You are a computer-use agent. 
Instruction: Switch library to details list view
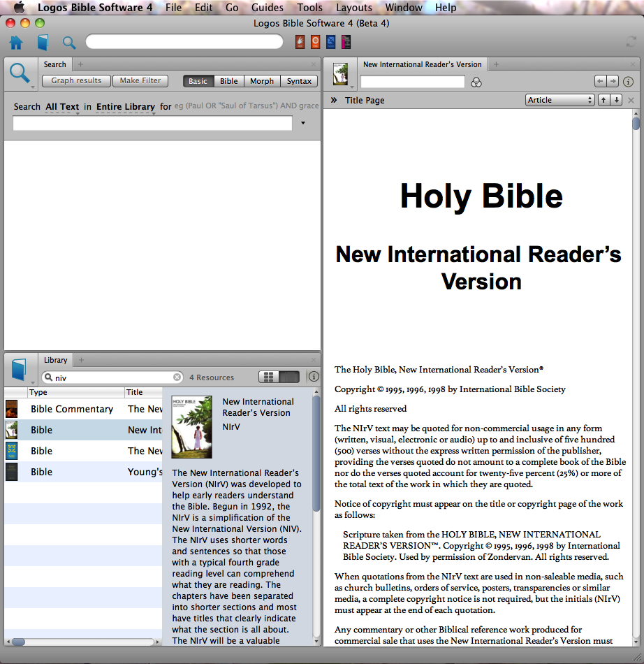pyautogui.click(x=289, y=377)
